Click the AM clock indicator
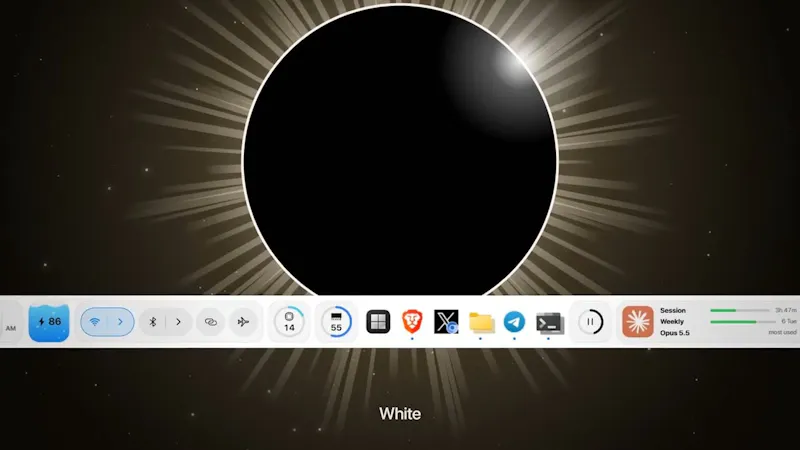Screen dimensions: 800x450 (x=11, y=329)
